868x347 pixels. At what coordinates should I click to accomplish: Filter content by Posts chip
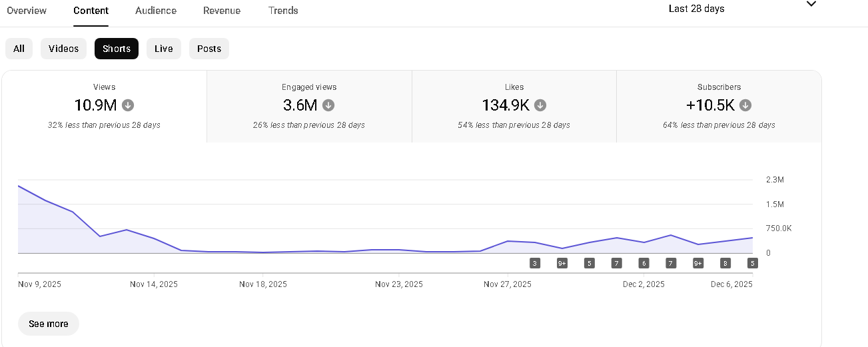209,49
